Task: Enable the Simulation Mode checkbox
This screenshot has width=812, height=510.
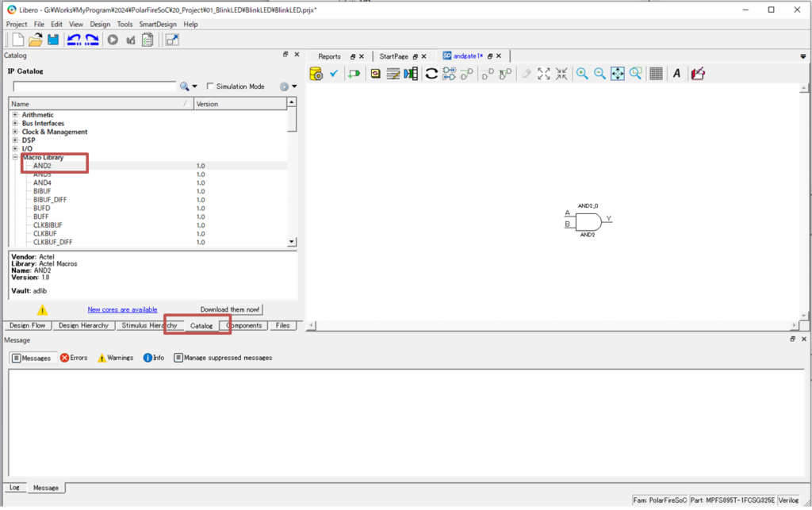Action: [210, 86]
